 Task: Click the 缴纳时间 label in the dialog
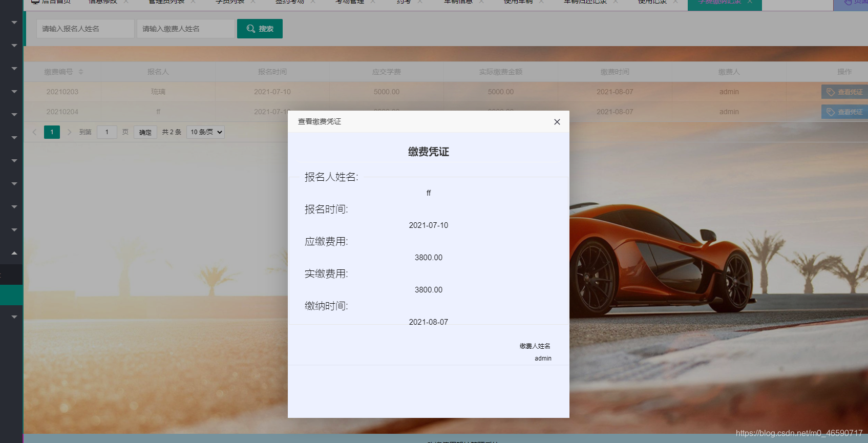tap(326, 306)
